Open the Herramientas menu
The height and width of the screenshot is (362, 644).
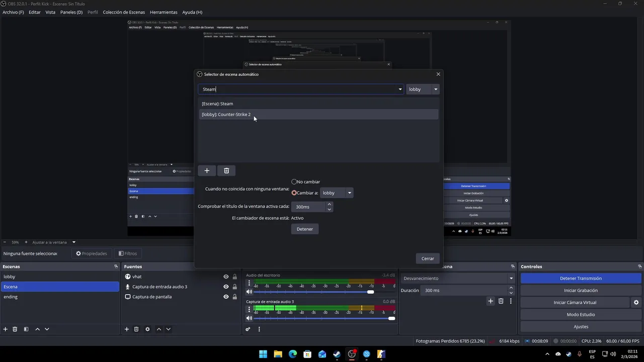pyautogui.click(x=164, y=12)
